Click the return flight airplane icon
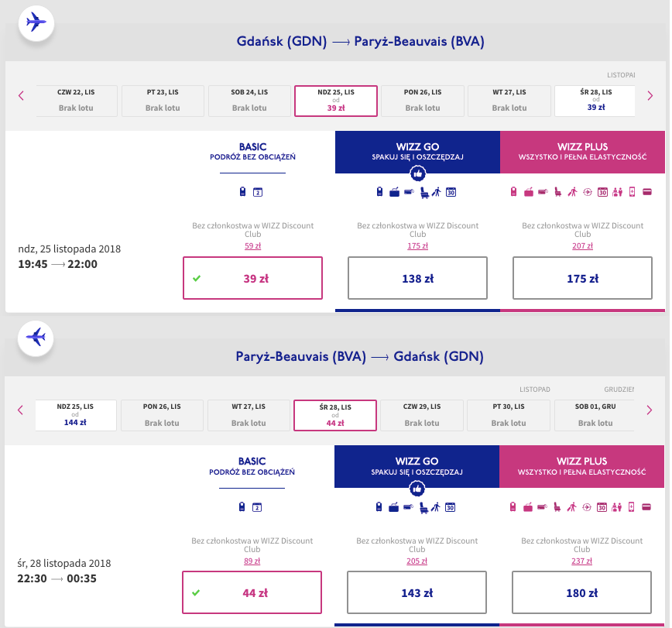Screen dimensions: 672x628 pyautogui.click(x=35, y=338)
